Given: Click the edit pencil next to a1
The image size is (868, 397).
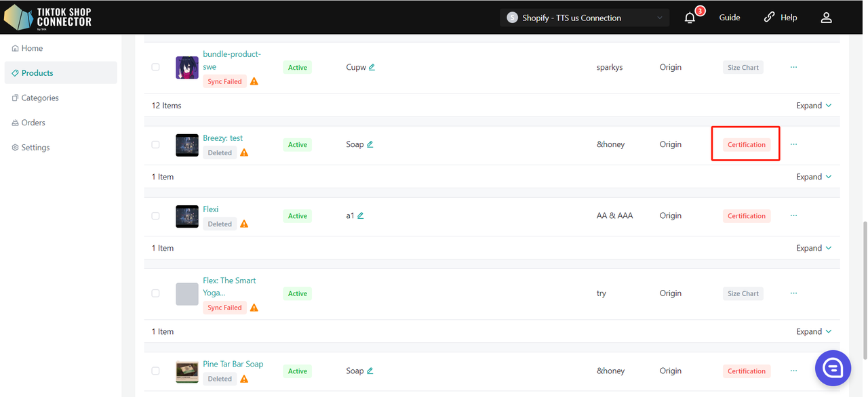Looking at the screenshot, I should (361, 216).
